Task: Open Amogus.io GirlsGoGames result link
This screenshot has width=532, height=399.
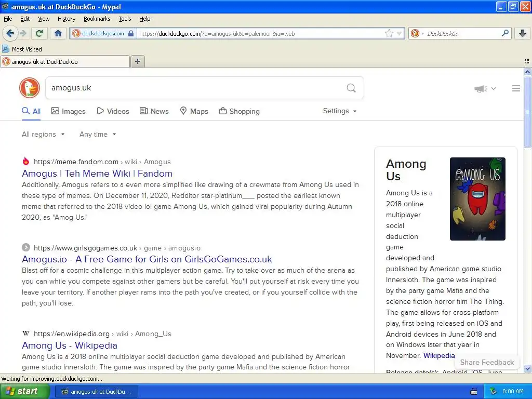Action: pyautogui.click(x=147, y=259)
